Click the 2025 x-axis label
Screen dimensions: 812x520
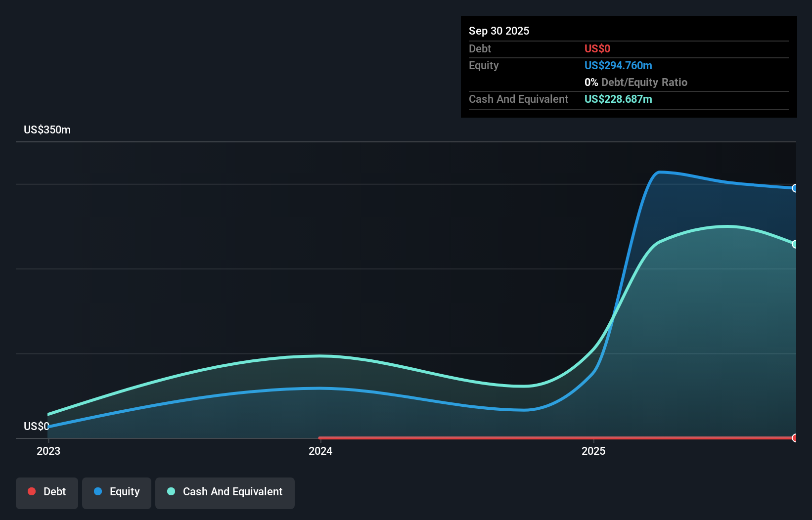(593, 451)
